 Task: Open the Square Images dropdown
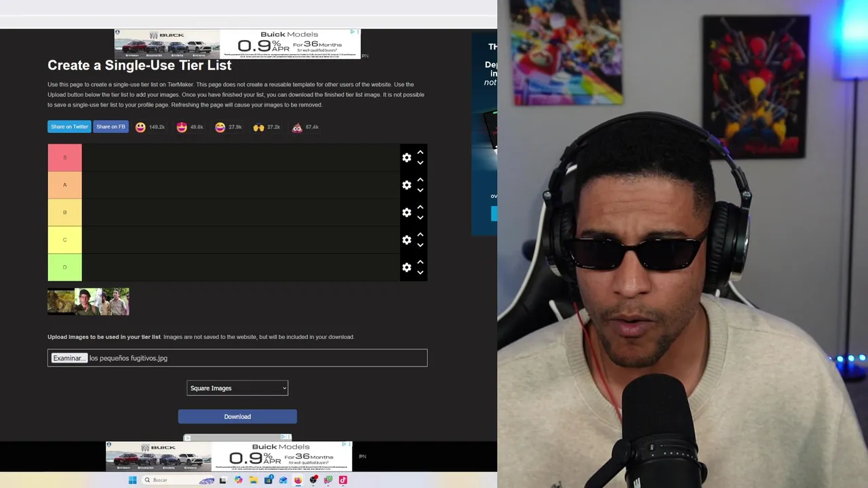[237, 388]
